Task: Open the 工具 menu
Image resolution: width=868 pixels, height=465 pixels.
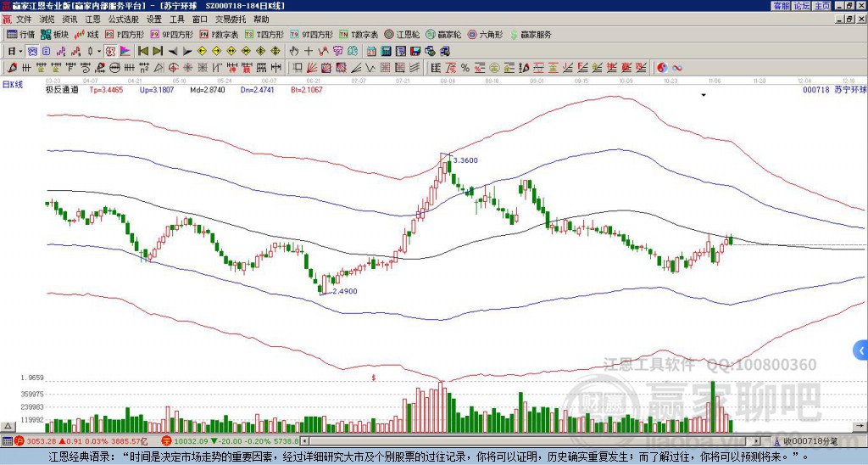Action: [176, 20]
